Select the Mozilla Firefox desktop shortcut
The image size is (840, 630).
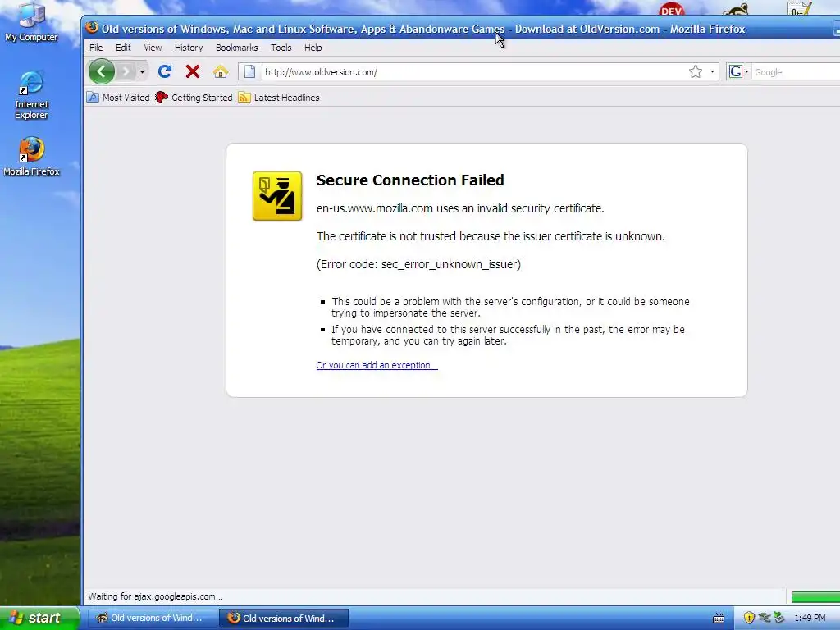(32, 157)
